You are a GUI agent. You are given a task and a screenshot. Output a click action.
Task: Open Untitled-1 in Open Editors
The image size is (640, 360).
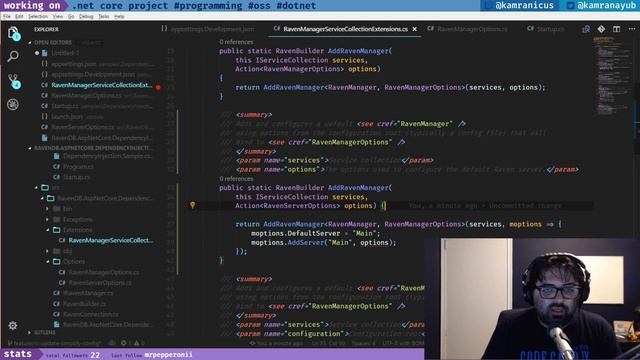coord(65,53)
